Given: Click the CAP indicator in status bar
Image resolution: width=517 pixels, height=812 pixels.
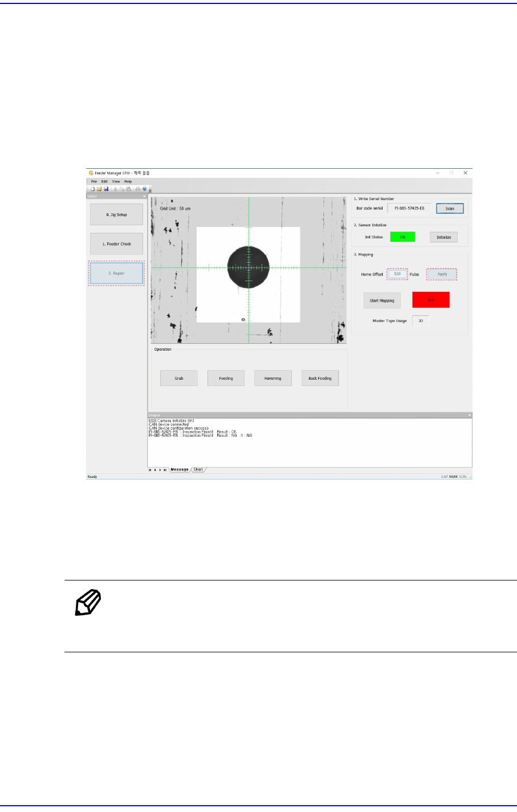Looking at the screenshot, I should click(x=445, y=477).
